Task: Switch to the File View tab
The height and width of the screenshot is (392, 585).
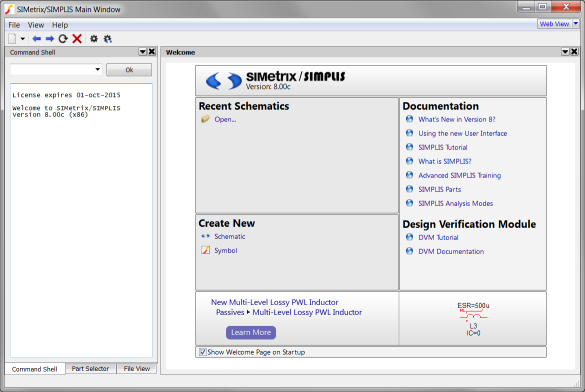Action: pyautogui.click(x=137, y=369)
